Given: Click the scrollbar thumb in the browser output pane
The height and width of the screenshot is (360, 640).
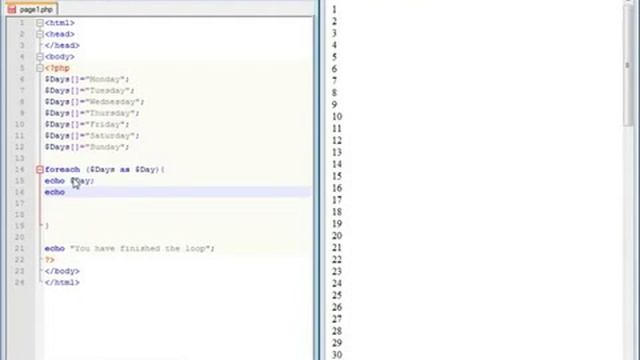Looking at the screenshot, I should [x=628, y=65].
